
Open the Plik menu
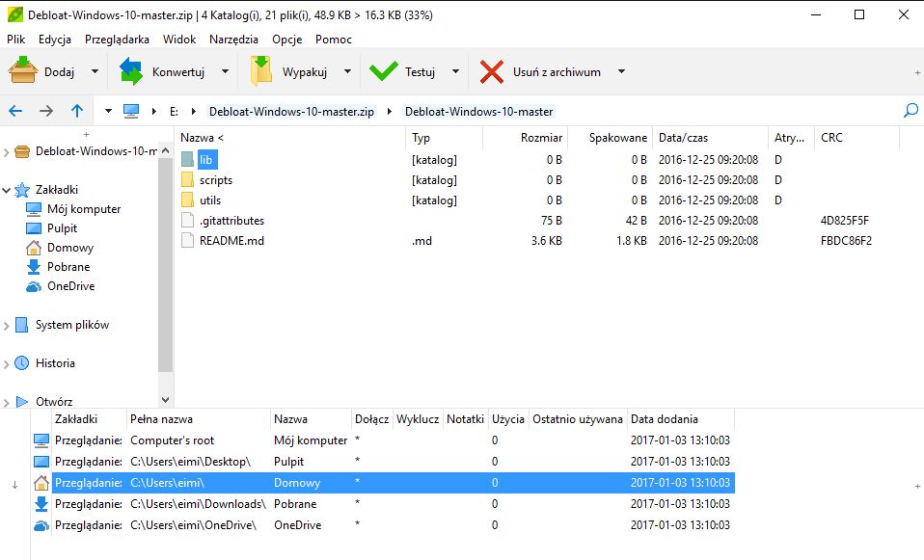point(15,40)
